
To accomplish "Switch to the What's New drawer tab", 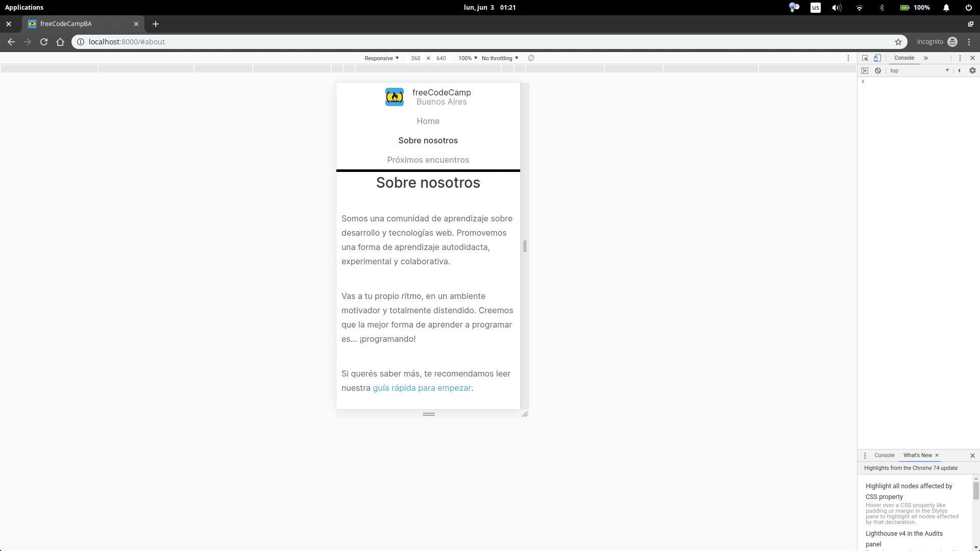I will tap(917, 455).
